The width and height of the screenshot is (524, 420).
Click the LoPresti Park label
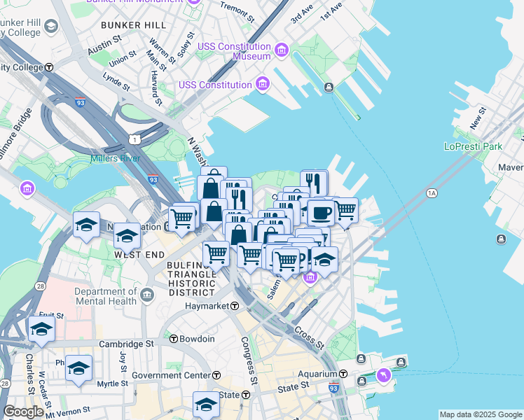tap(473, 146)
